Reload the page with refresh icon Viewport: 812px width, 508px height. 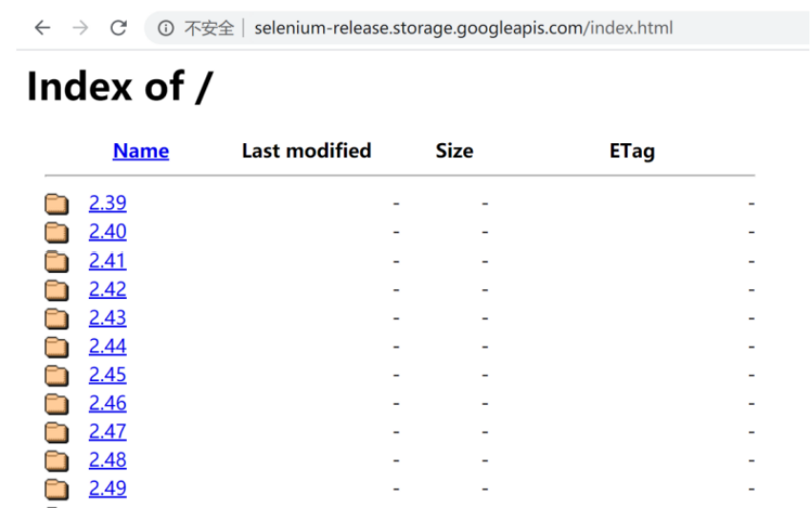click(x=118, y=28)
